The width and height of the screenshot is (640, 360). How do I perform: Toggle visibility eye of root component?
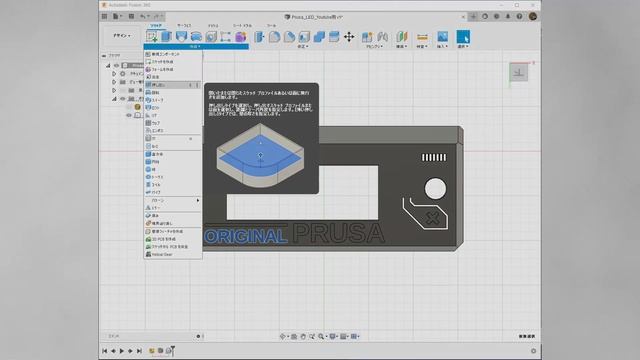click(x=116, y=65)
